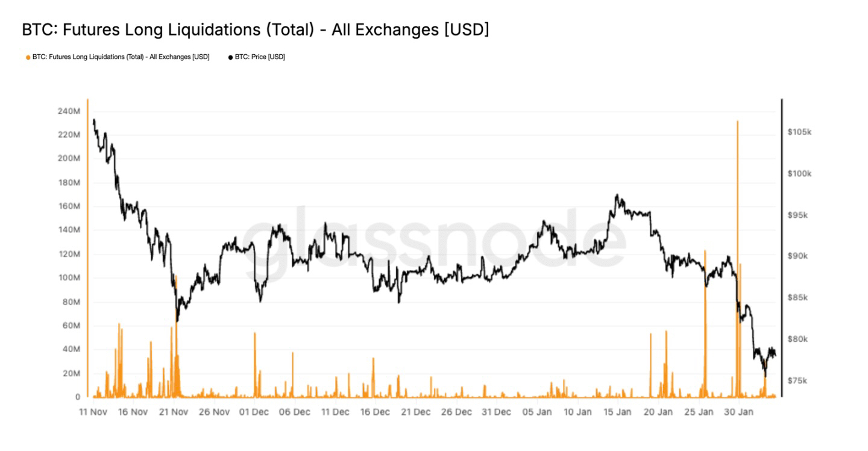Toggle the Futures Long Liquidations legend label
868x451 pixels.
[x=121, y=57]
